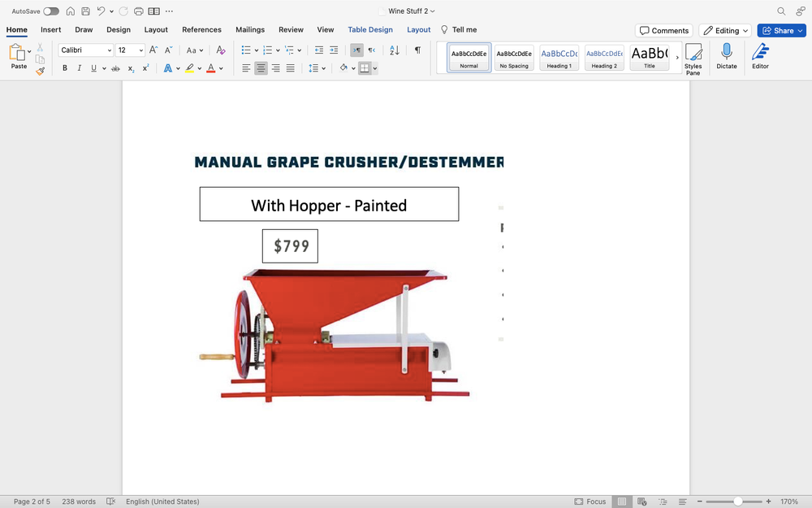
Task: Click the Print icon in title bar
Action: [139, 11]
